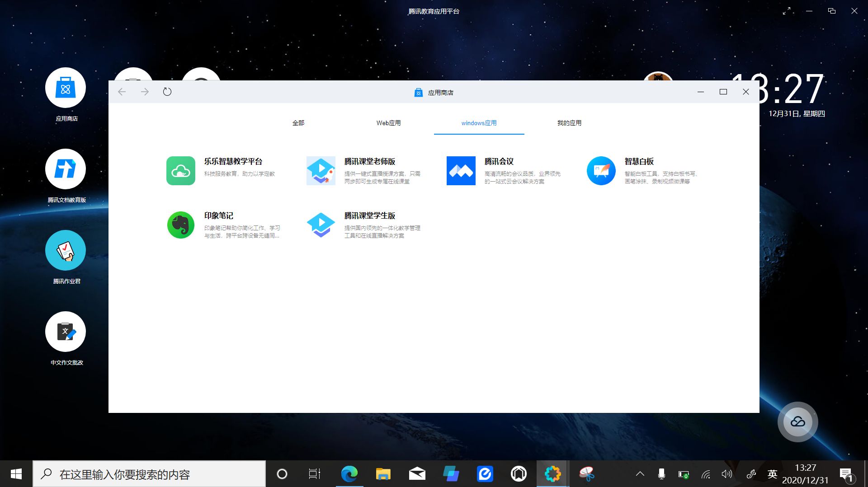The width and height of the screenshot is (868, 487).
Task: Refresh the app store page
Action: click(x=167, y=92)
